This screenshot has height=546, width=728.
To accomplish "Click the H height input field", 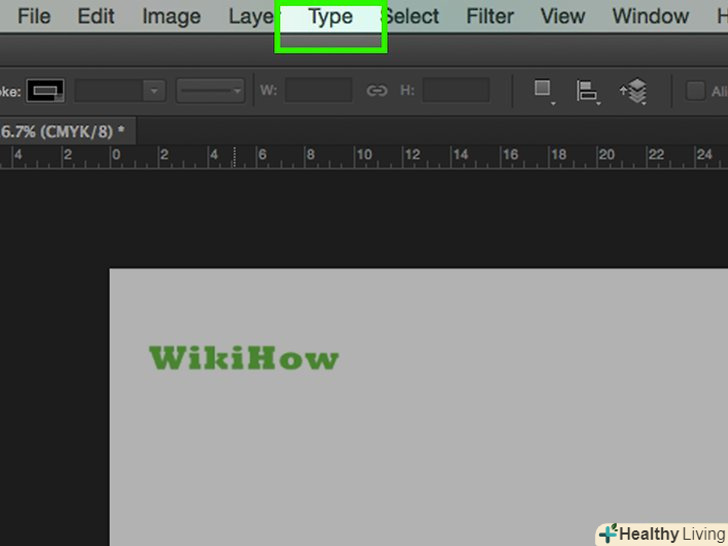I will click(x=456, y=90).
